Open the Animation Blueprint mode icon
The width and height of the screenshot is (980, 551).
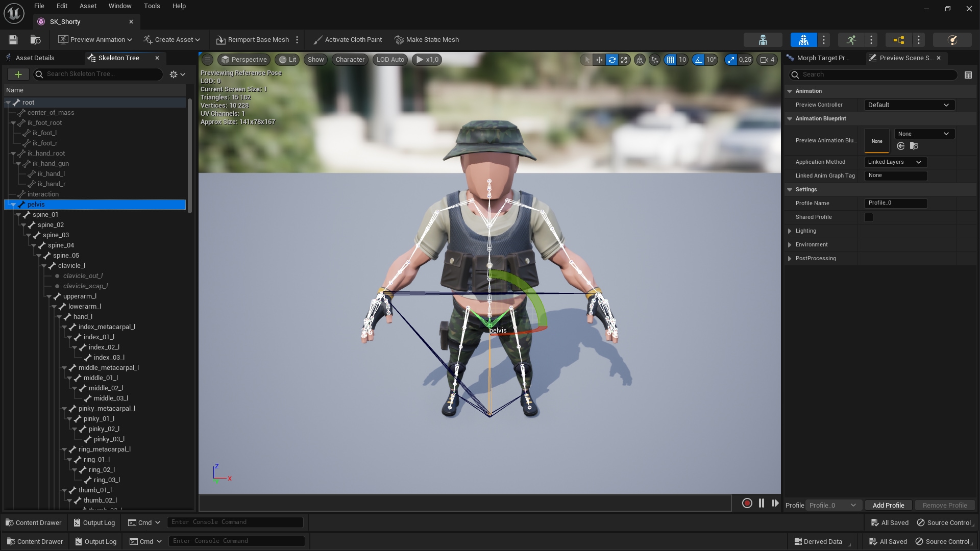898,40
